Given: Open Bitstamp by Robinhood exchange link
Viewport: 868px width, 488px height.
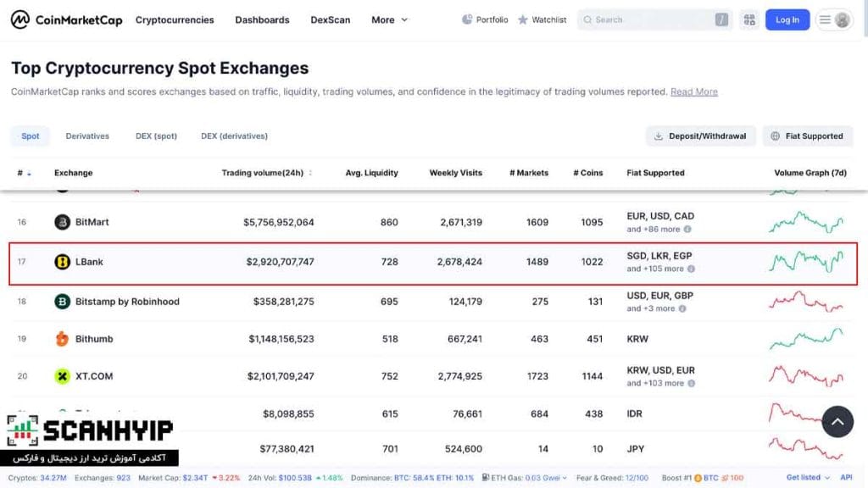Looking at the screenshot, I should coord(127,302).
